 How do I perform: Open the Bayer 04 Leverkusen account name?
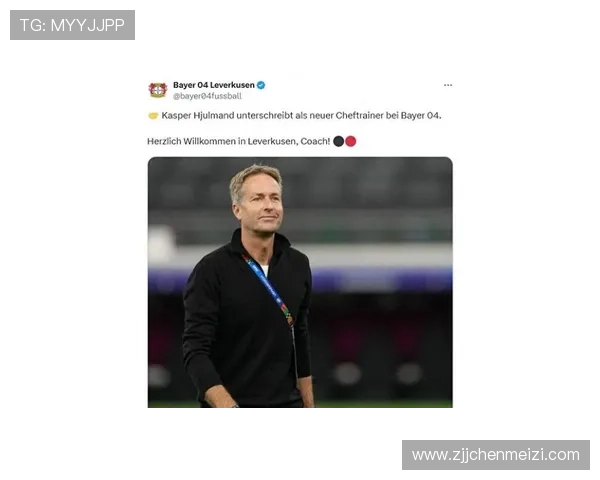(x=214, y=85)
